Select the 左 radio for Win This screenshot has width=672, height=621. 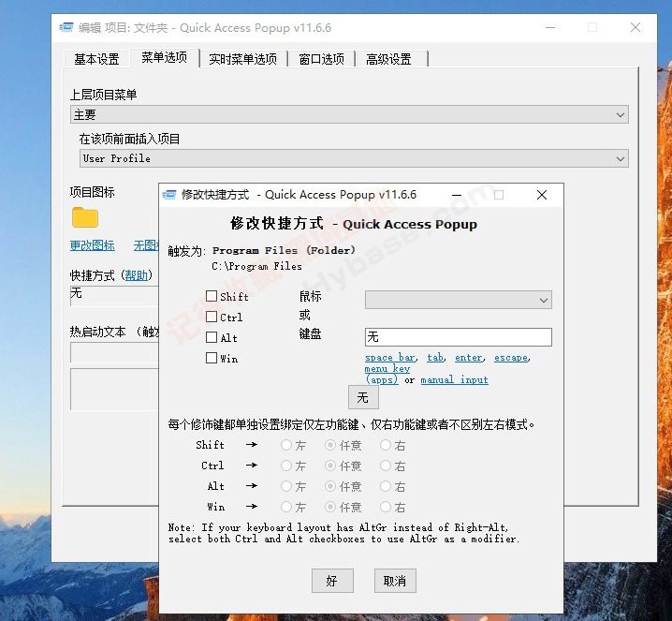(285, 507)
